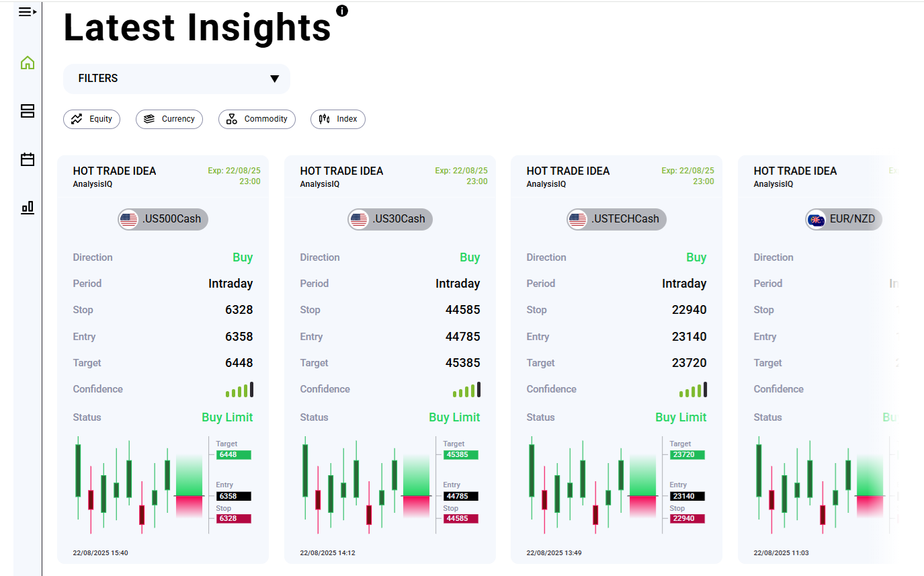Select the bar-chart analytics icon in sidebar
The width and height of the screenshot is (924, 576).
point(27,208)
